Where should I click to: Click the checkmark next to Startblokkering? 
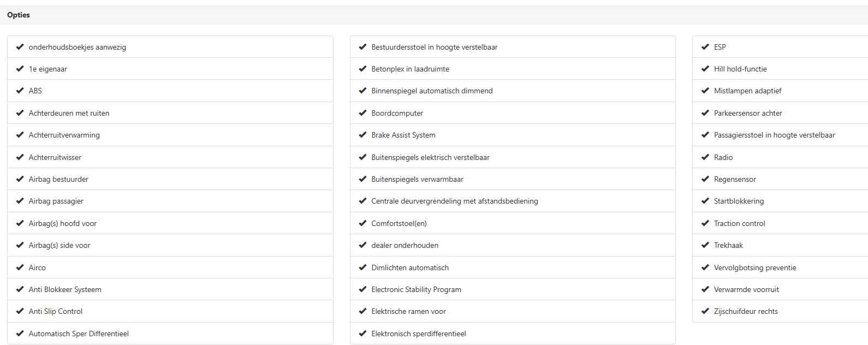coord(705,201)
